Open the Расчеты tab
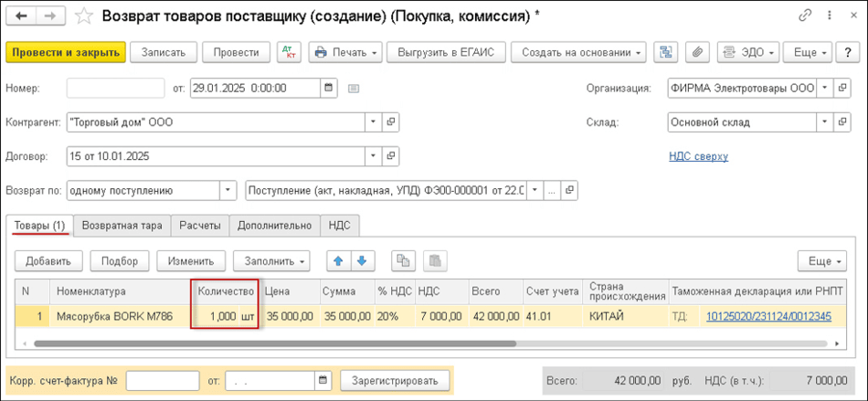Image resolution: width=868 pixels, height=401 pixels. click(199, 225)
